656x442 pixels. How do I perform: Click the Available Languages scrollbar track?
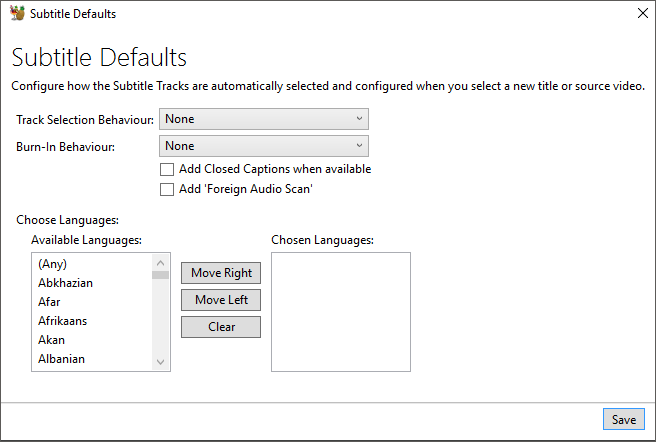coord(160,320)
